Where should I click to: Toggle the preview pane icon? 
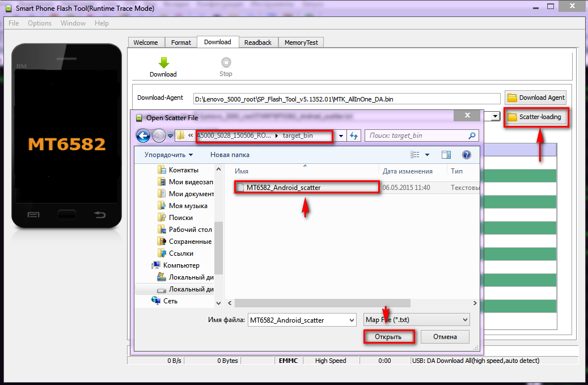(x=446, y=155)
